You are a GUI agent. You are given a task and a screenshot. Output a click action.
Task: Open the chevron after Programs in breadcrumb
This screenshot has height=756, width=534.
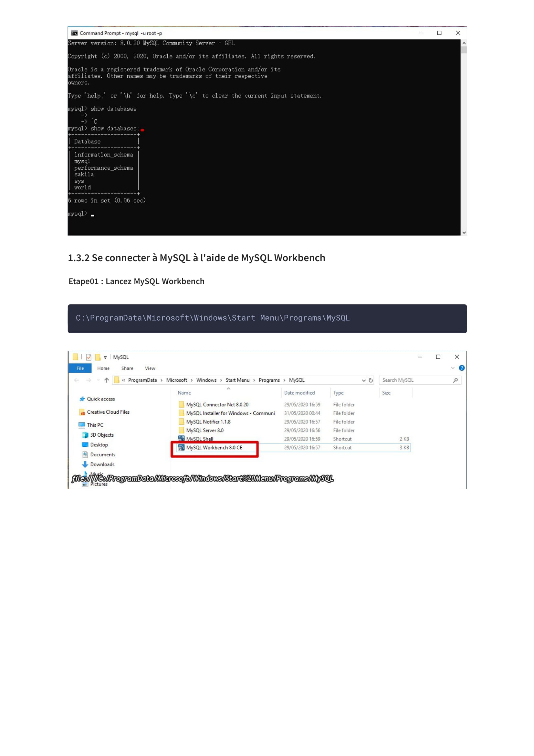click(x=285, y=380)
